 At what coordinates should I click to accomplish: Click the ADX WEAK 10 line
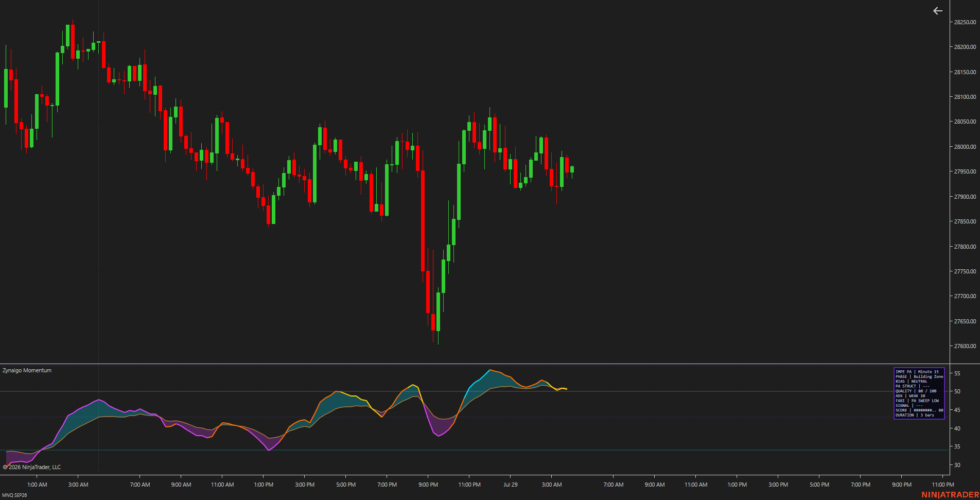910,396
